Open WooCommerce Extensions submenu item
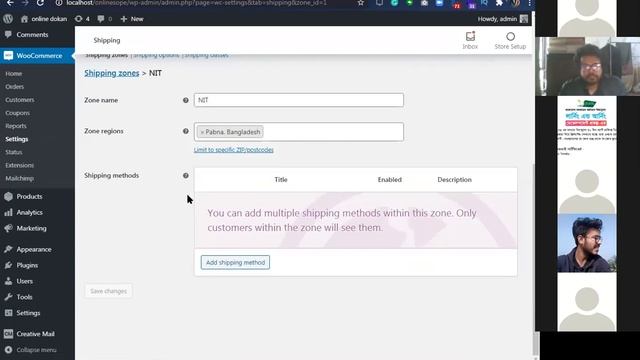The height and width of the screenshot is (360, 640). click(x=20, y=165)
